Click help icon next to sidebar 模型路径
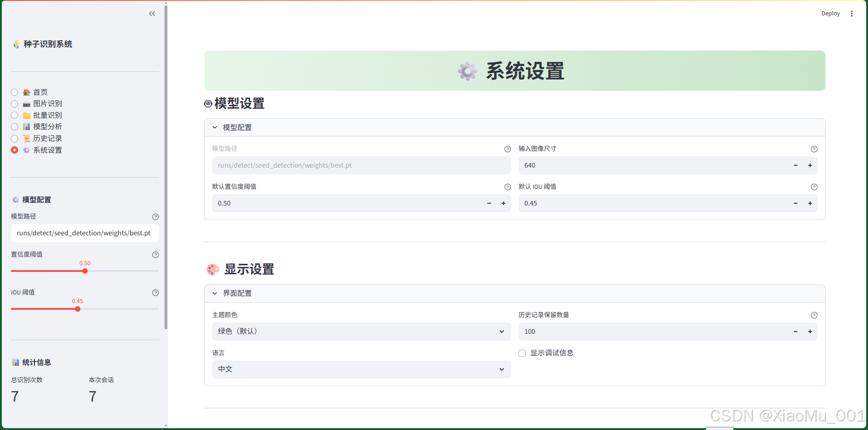 (x=156, y=217)
